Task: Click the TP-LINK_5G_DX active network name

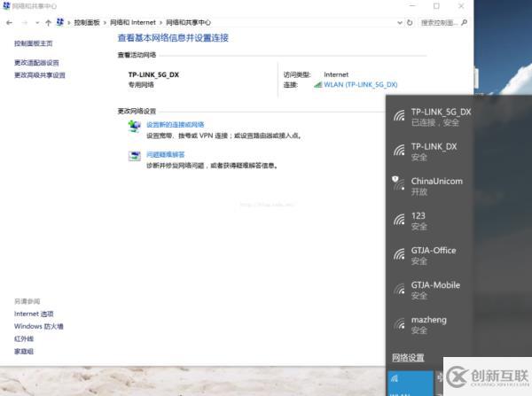Action: coord(153,74)
